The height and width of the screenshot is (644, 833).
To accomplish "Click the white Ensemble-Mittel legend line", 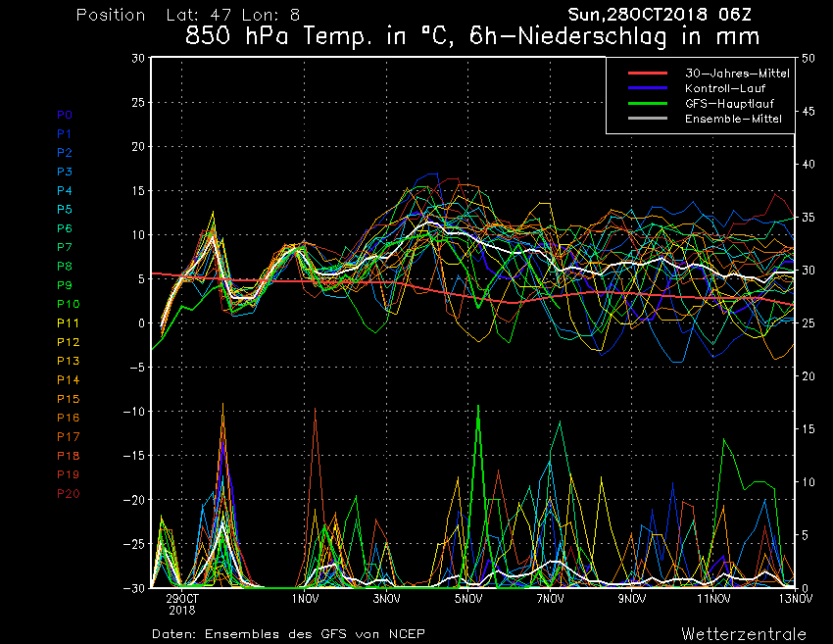I will pyautogui.click(x=648, y=118).
